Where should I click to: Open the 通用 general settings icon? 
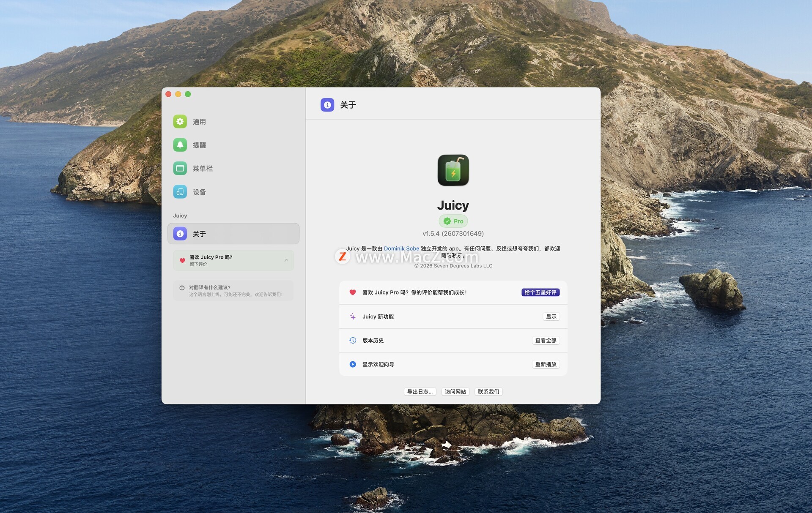tap(180, 122)
